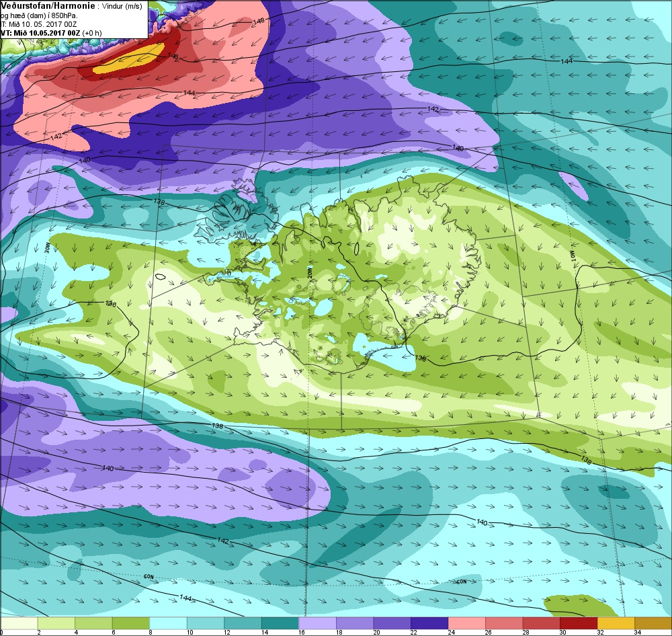Click the 'Vindur (m/s)' label
Screen dimensions: 672x636
[122, 6]
